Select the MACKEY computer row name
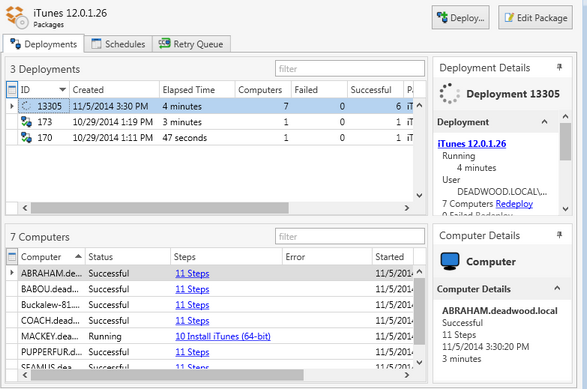587x389 pixels. (x=50, y=337)
